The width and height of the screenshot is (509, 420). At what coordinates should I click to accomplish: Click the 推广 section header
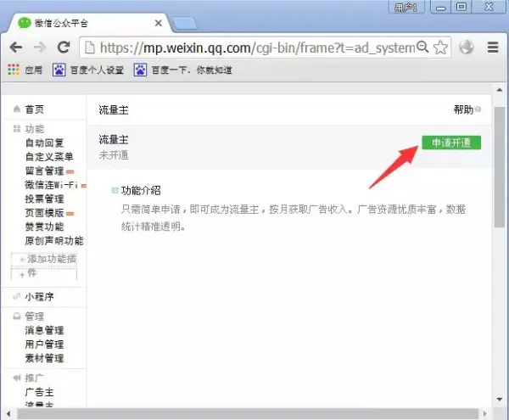(x=35, y=378)
